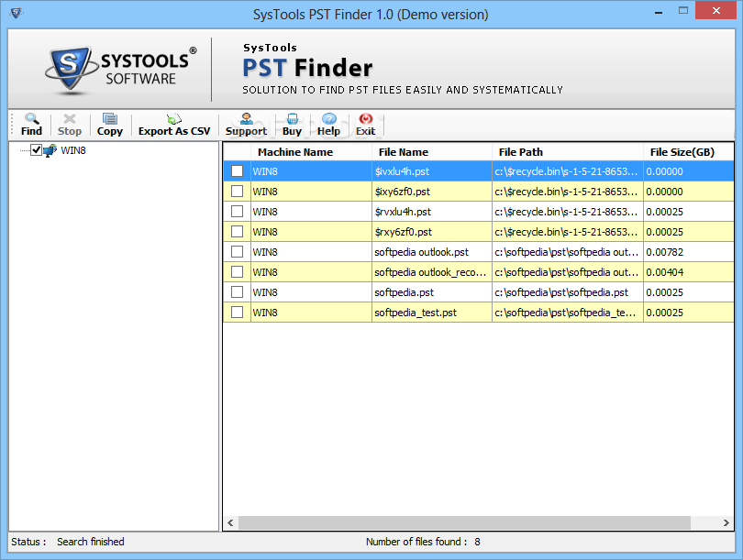This screenshot has width=743, height=560.
Task: Maximize the PST Finder window
Action: point(682,10)
